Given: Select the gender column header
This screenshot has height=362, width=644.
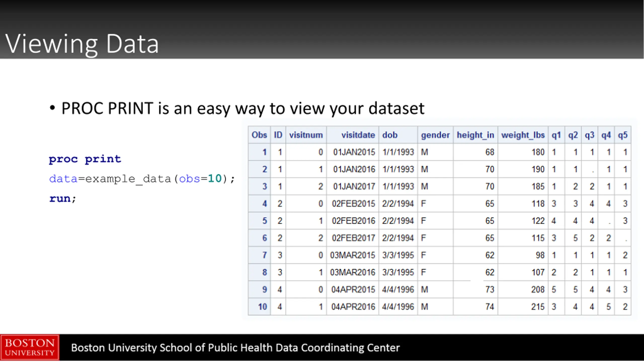Looking at the screenshot, I should [x=435, y=135].
